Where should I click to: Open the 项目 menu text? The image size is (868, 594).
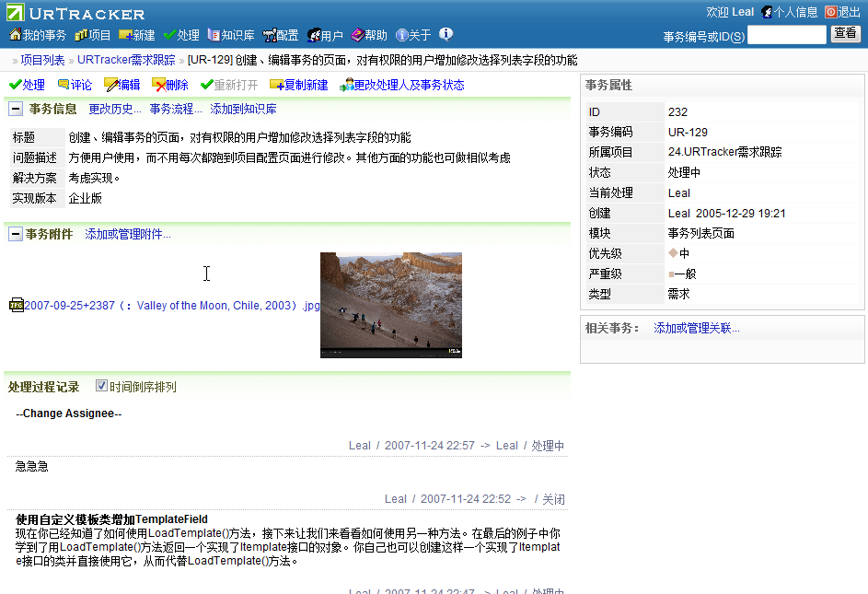point(99,36)
